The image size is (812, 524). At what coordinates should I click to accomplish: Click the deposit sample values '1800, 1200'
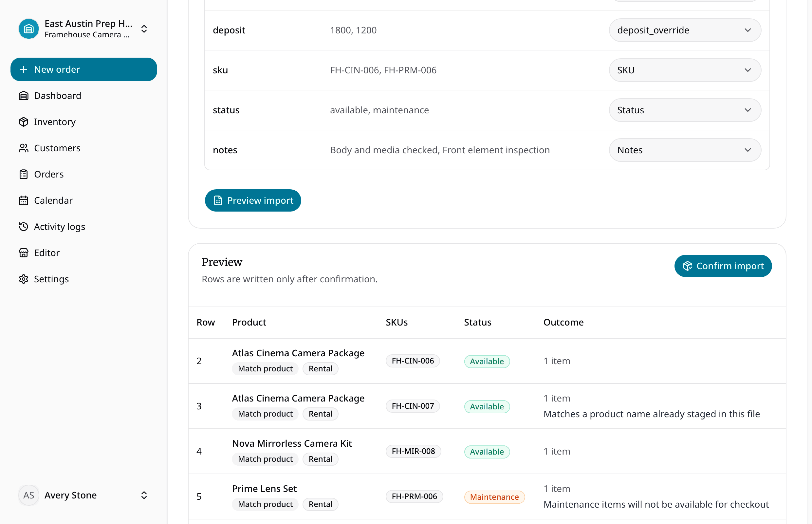point(353,30)
